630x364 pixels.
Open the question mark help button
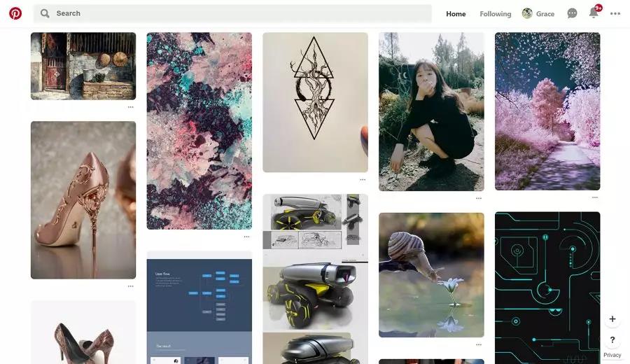click(x=612, y=339)
